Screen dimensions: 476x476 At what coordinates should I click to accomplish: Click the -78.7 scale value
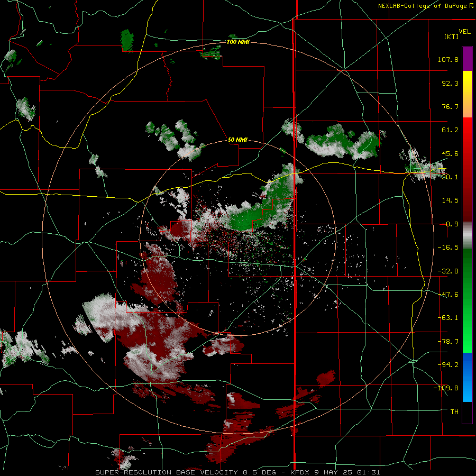[x=448, y=342]
